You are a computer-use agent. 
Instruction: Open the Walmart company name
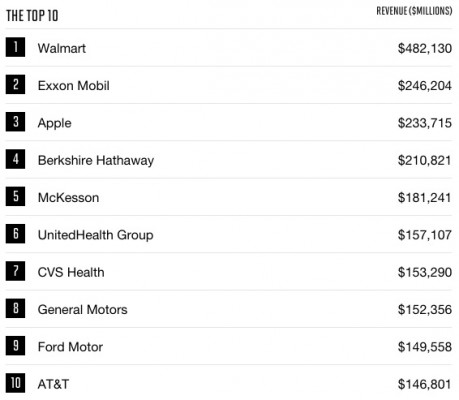point(62,48)
